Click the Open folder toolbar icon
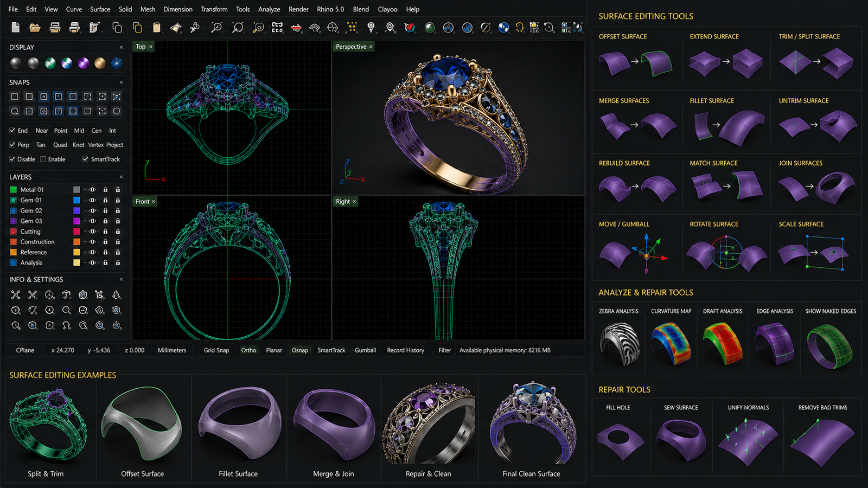868x488 pixels. pyautogui.click(x=35, y=27)
